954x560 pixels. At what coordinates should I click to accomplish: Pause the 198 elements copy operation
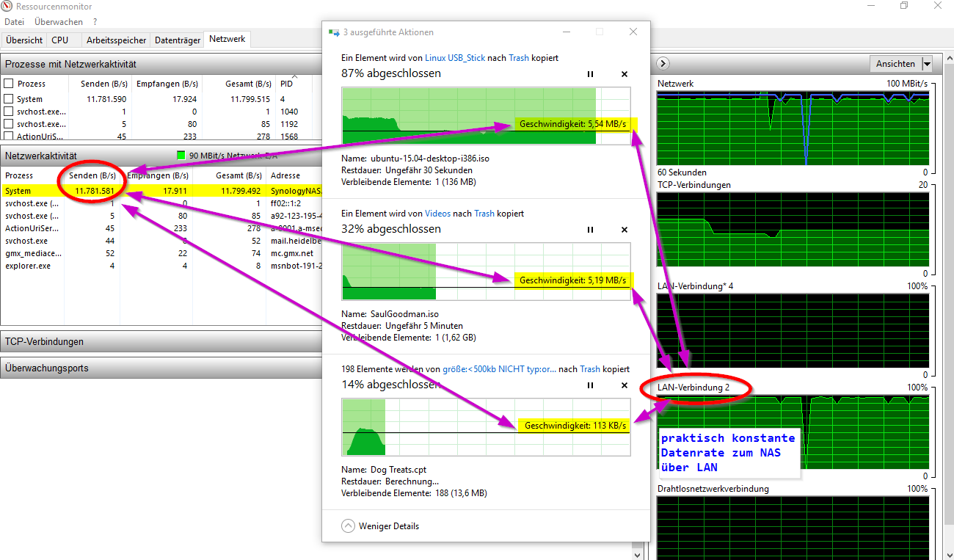tap(590, 385)
